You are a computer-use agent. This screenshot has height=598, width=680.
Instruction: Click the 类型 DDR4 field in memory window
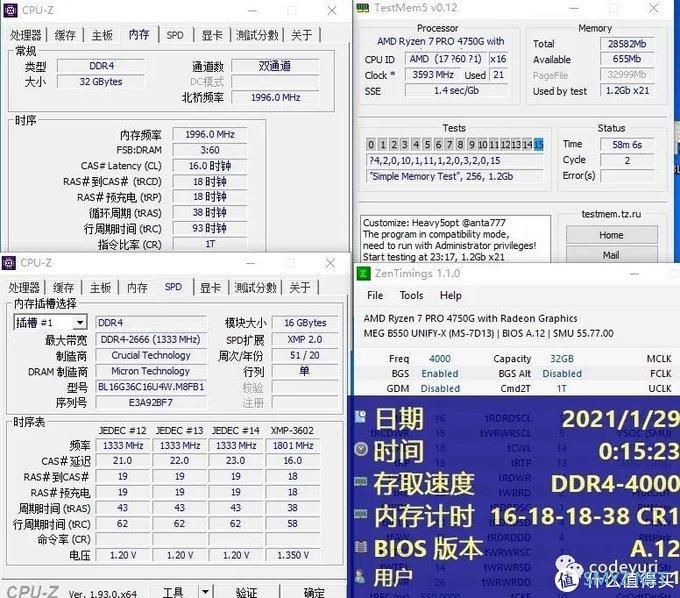click(101, 66)
